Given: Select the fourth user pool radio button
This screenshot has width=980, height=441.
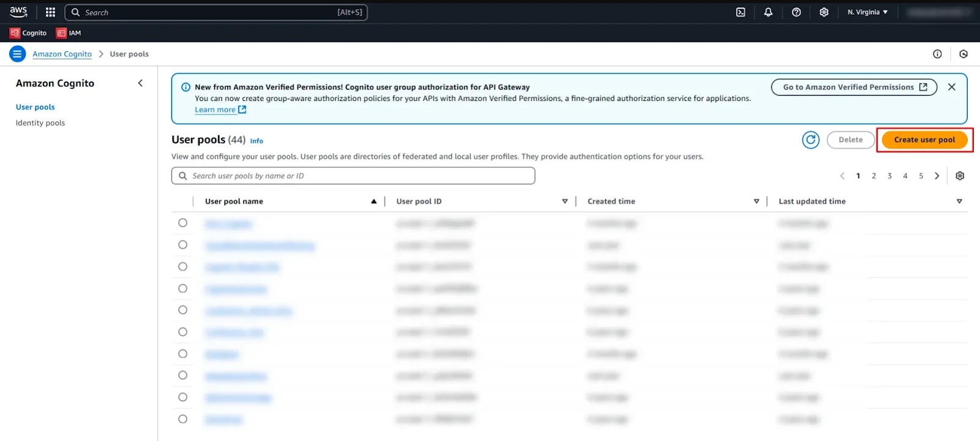Looking at the screenshot, I should tap(183, 288).
